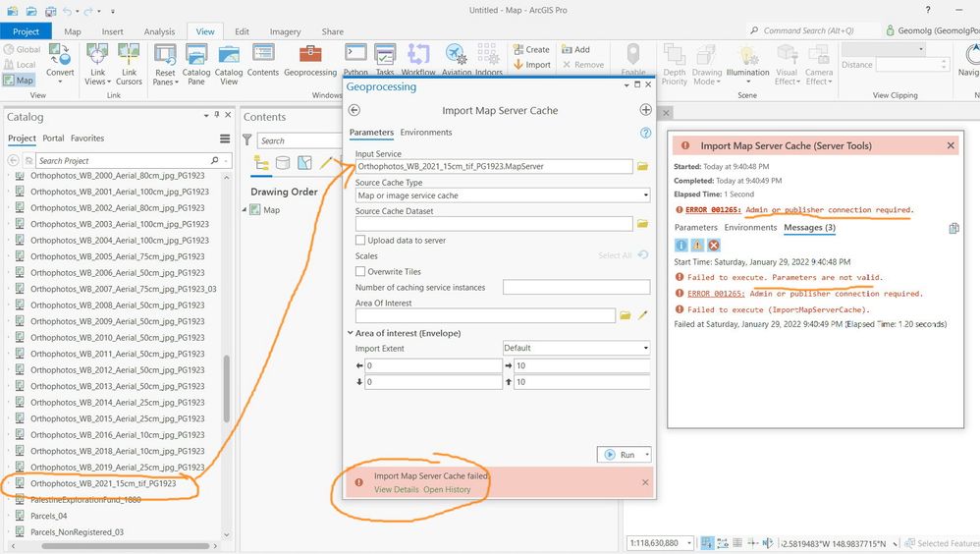Select Orthophotos_WB_2021_15cm_tif_PG1923 in Catalog

click(x=103, y=483)
